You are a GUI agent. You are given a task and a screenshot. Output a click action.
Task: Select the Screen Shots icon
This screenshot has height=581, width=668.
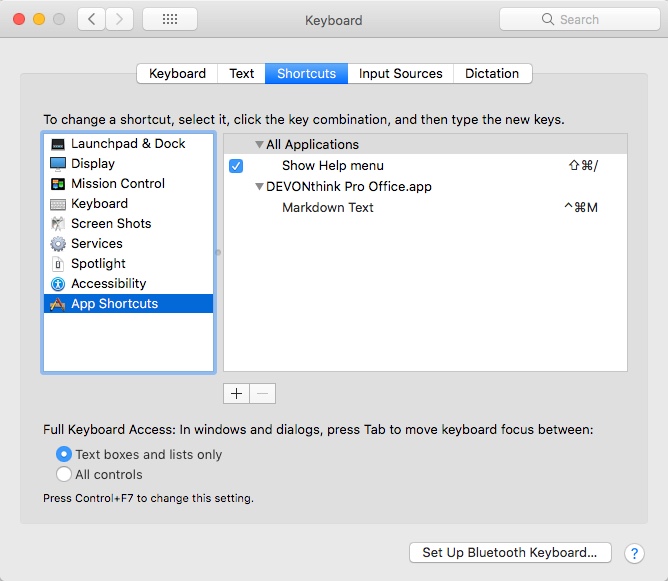(58, 224)
